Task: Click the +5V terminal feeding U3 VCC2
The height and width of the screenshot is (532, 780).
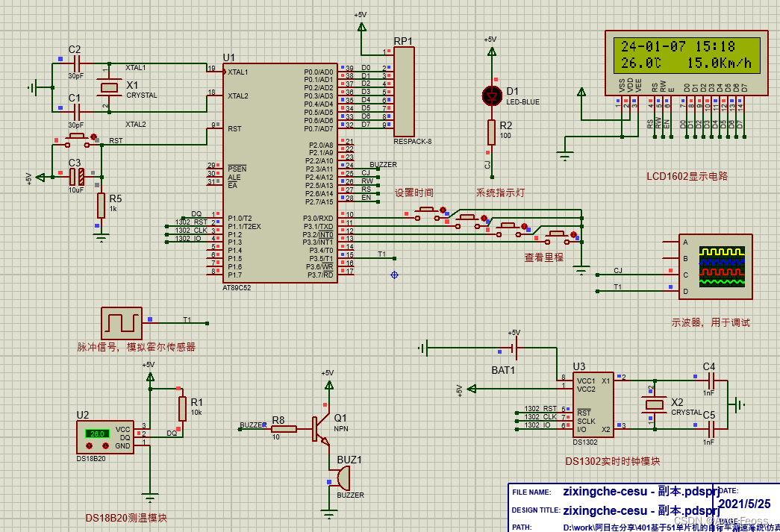Action: (x=472, y=388)
